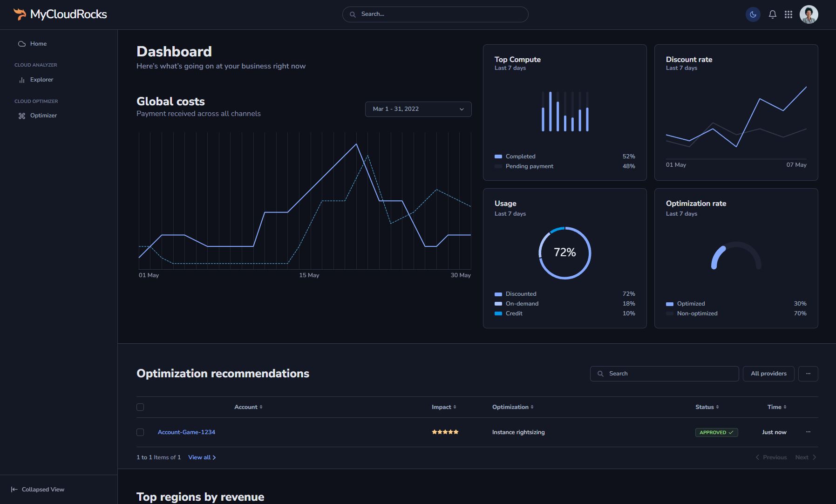Viewport: 836px width, 504px height.
Task: Click View all link
Action: (202, 457)
